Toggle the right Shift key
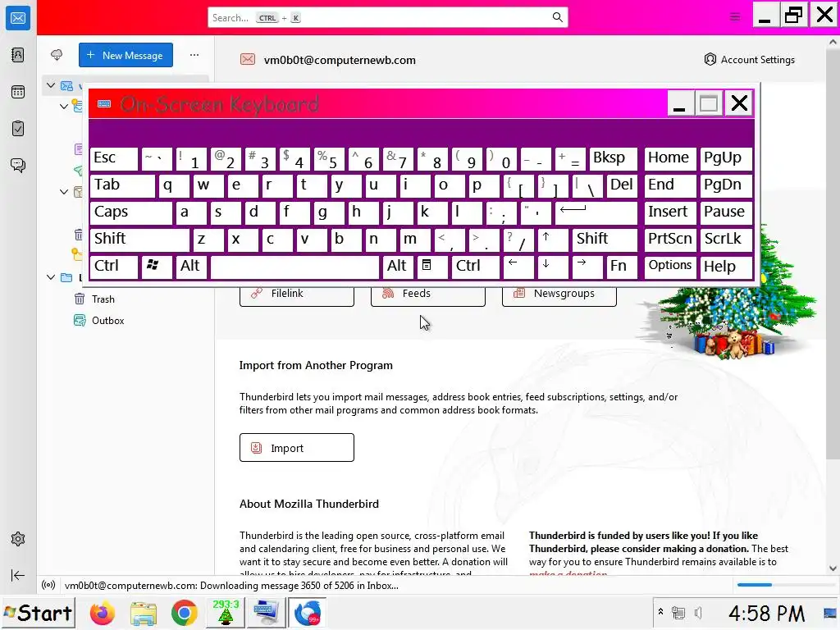This screenshot has width=840, height=630. 605,239
